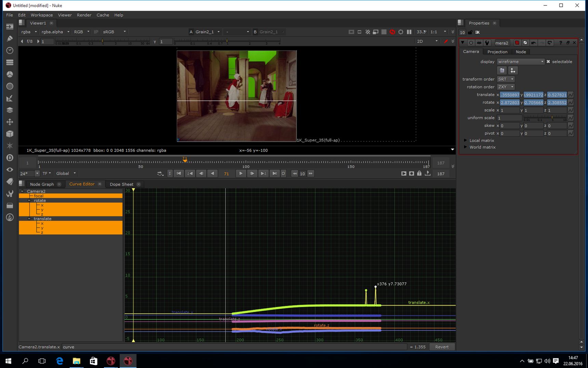Jump to the first frame
The width and height of the screenshot is (588, 368).
(179, 174)
